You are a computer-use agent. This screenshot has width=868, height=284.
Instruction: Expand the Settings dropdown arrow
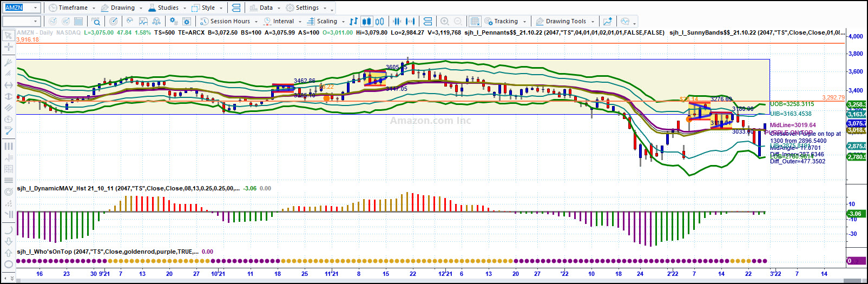(325, 8)
